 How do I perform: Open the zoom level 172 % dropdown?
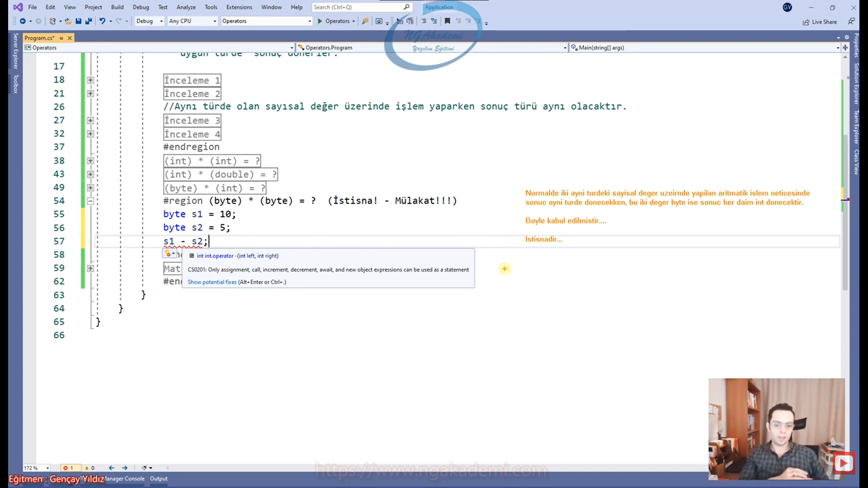(x=36, y=468)
